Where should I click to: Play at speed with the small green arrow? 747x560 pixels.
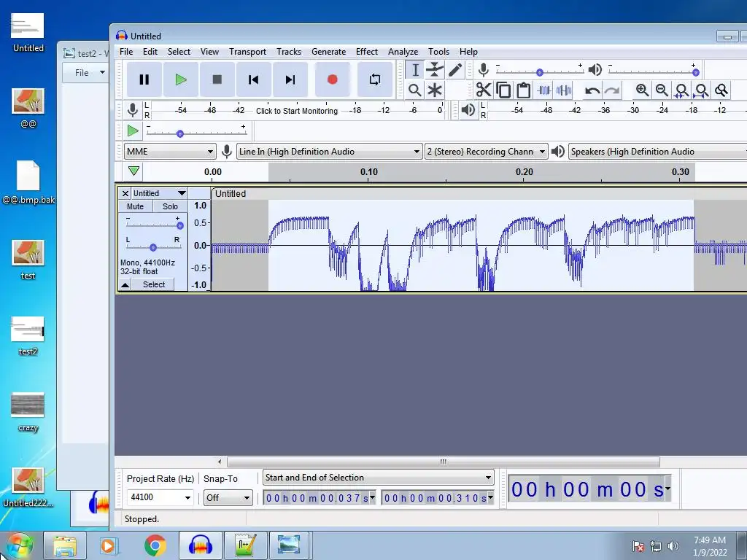coord(133,131)
